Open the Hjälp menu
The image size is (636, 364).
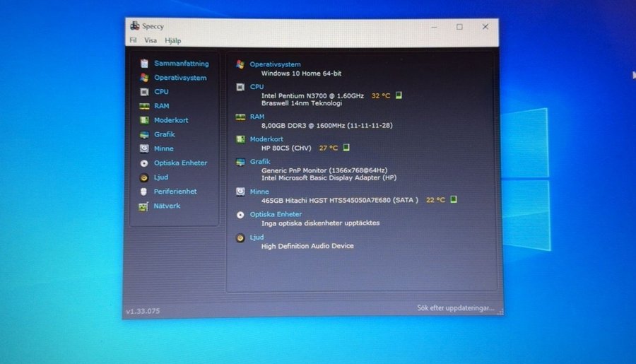(x=172, y=41)
